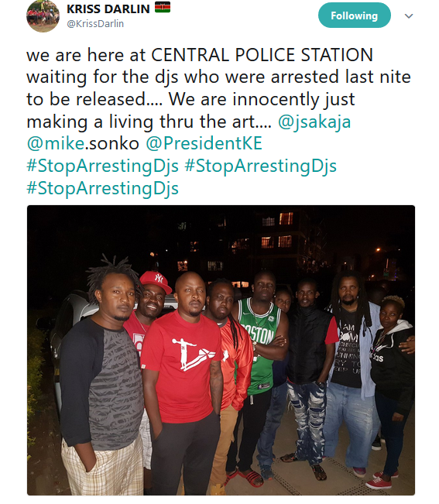
Task: Open the last #StopArrestingDjs hashtag
Action: pyautogui.click(x=102, y=189)
